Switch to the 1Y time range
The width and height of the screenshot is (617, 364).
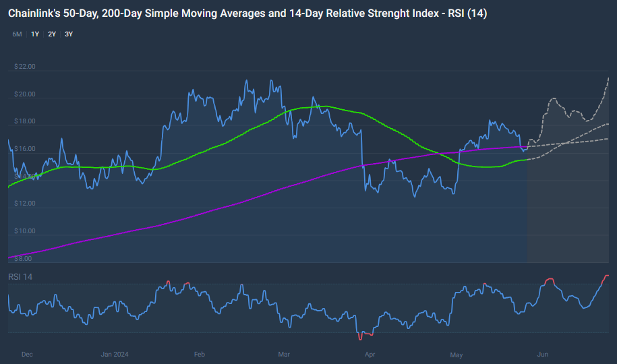coord(34,34)
